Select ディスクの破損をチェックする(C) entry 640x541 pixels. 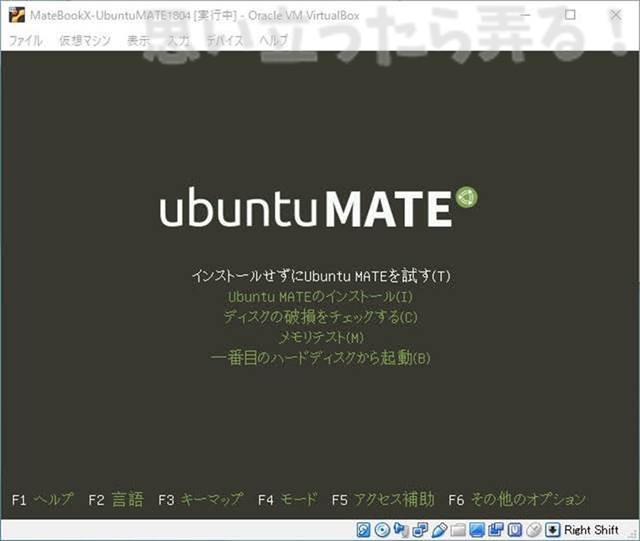click(x=320, y=317)
